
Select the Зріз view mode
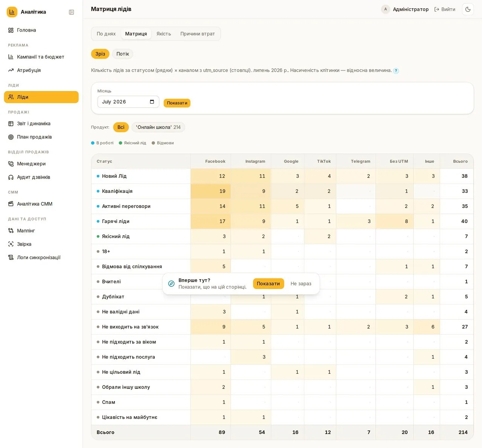(100, 54)
